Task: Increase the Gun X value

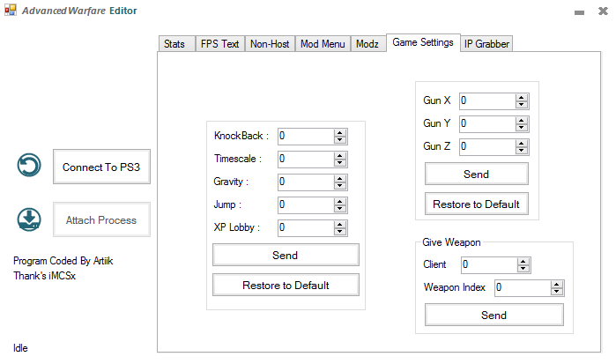Action: point(522,98)
